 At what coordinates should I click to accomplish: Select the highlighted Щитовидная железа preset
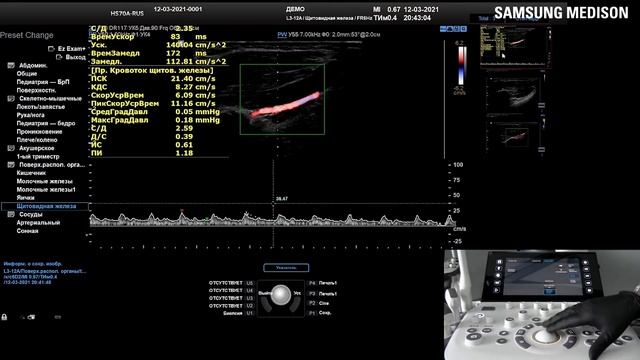click(x=44, y=206)
